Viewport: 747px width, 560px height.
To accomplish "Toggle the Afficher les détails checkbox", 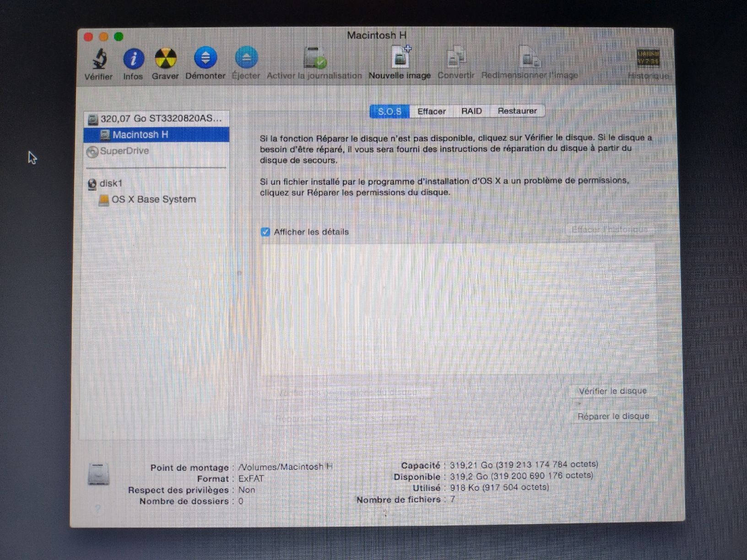I will click(x=265, y=232).
